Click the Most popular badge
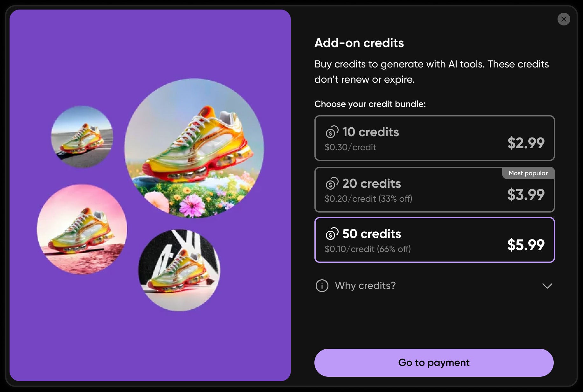The width and height of the screenshot is (583, 392). [528, 173]
